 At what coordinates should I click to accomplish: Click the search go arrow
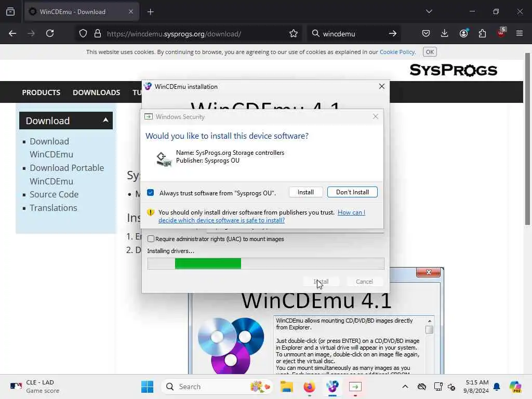click(x=393, y=34)
